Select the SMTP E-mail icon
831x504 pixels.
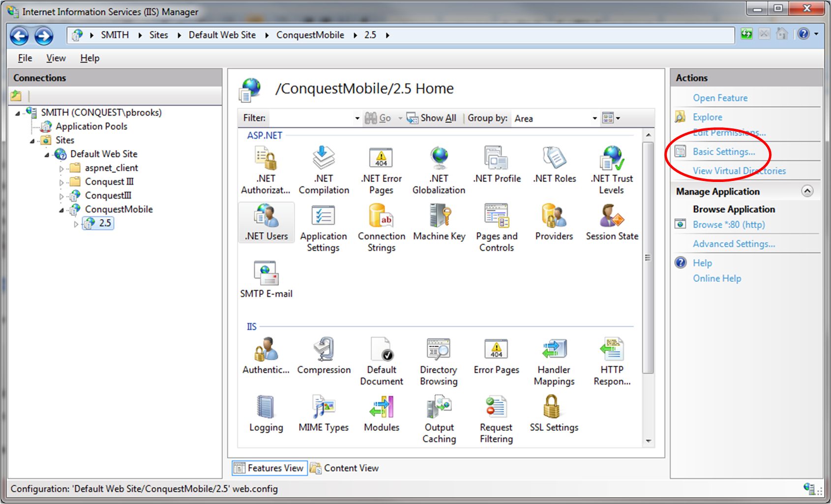point(266,279)
